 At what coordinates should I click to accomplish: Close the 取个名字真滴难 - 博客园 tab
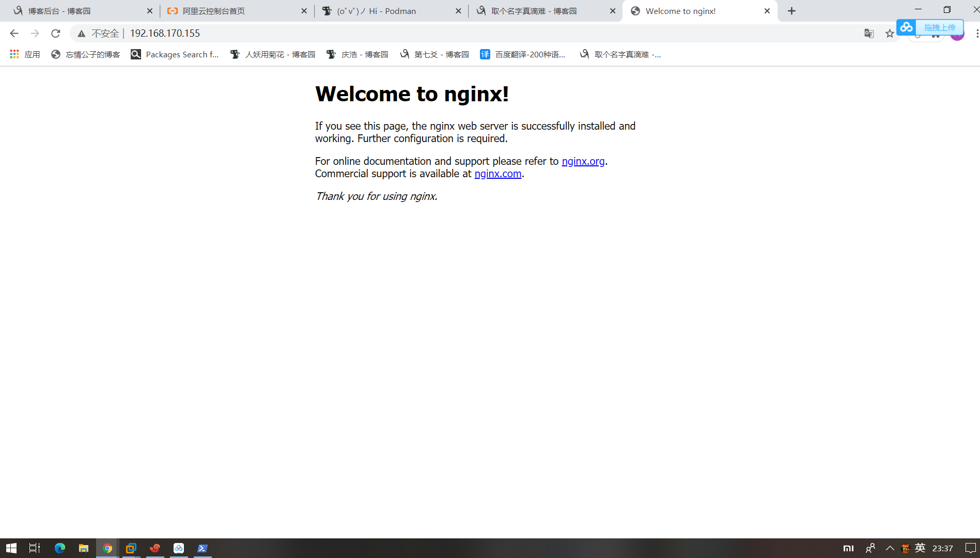click(613, 11)
